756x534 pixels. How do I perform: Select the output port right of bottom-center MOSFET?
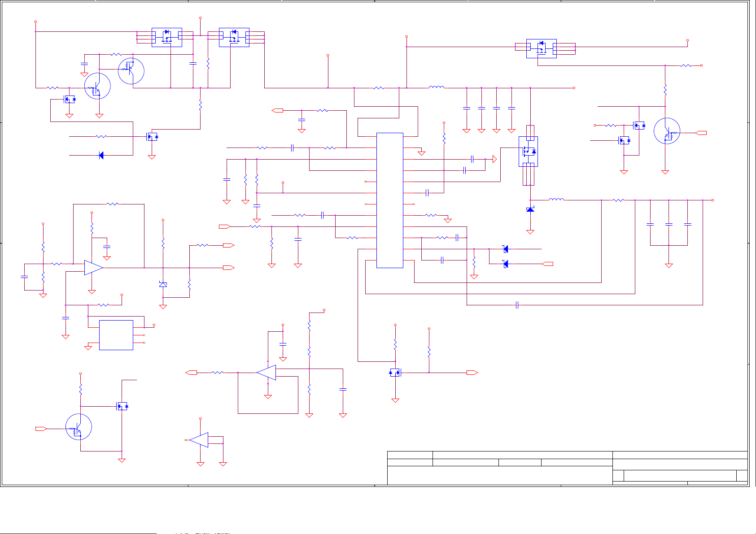[x=472, y=373]
